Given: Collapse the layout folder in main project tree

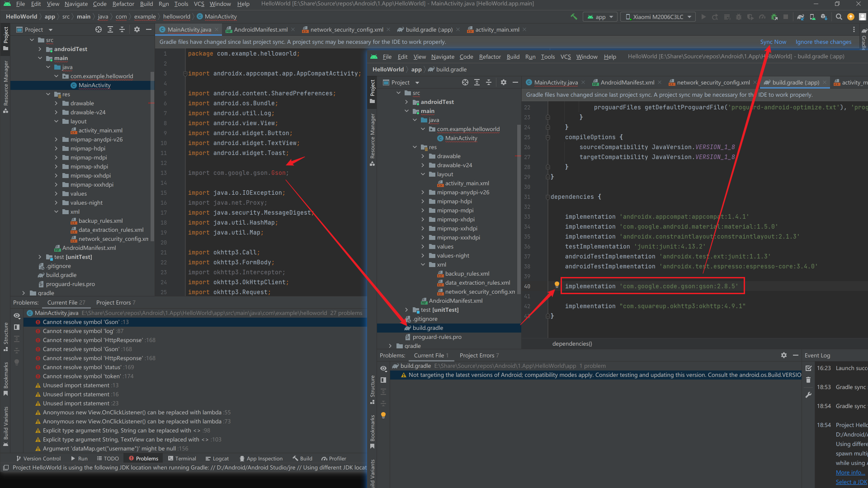Looking at the screenshot, I should (x=56, y=121).
